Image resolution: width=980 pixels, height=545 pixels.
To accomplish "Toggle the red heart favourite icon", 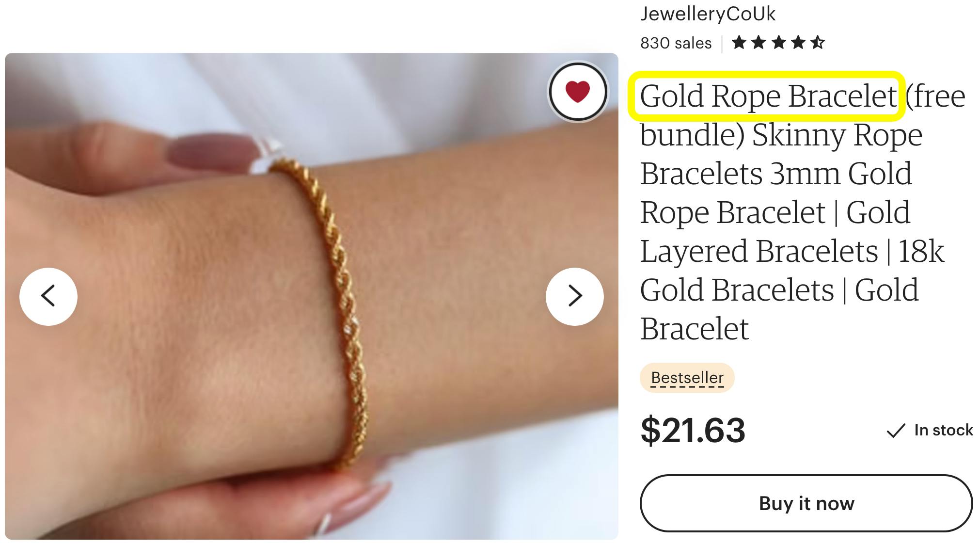I will coord(578,92).
